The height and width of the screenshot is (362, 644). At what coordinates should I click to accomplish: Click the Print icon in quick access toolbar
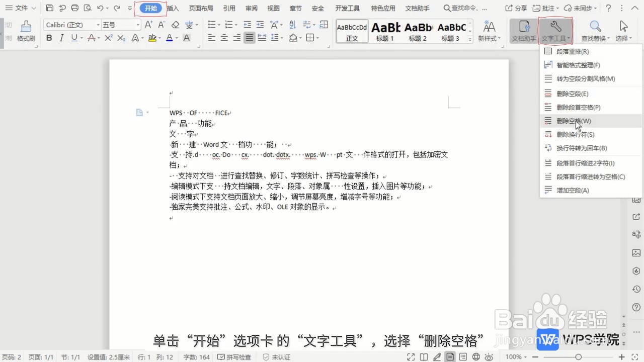(75, 8)
